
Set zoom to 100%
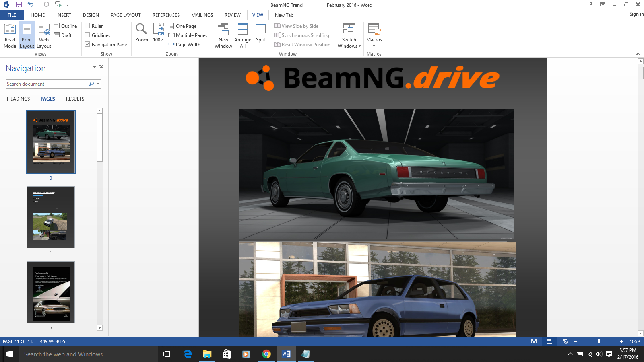click(x=159, y=33)
